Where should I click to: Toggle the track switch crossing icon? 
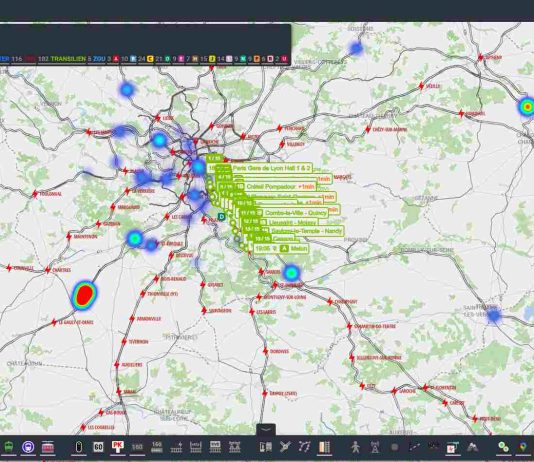[285, 447]
